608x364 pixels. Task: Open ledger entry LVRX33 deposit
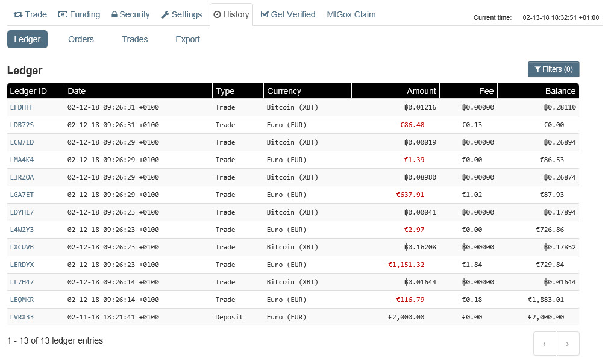(x=22, y=317)
